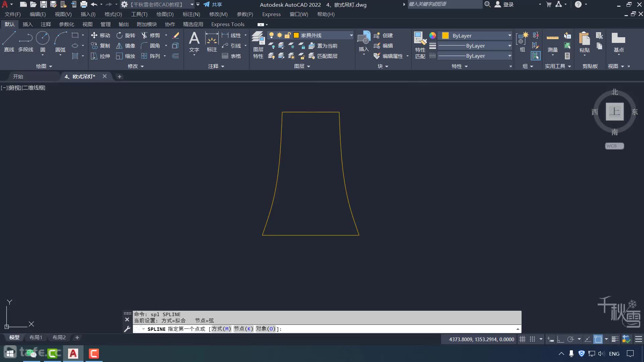The image size is (644, 362).
Task: Click the Fillet (圆角) tool
Action: click(151, 46)
